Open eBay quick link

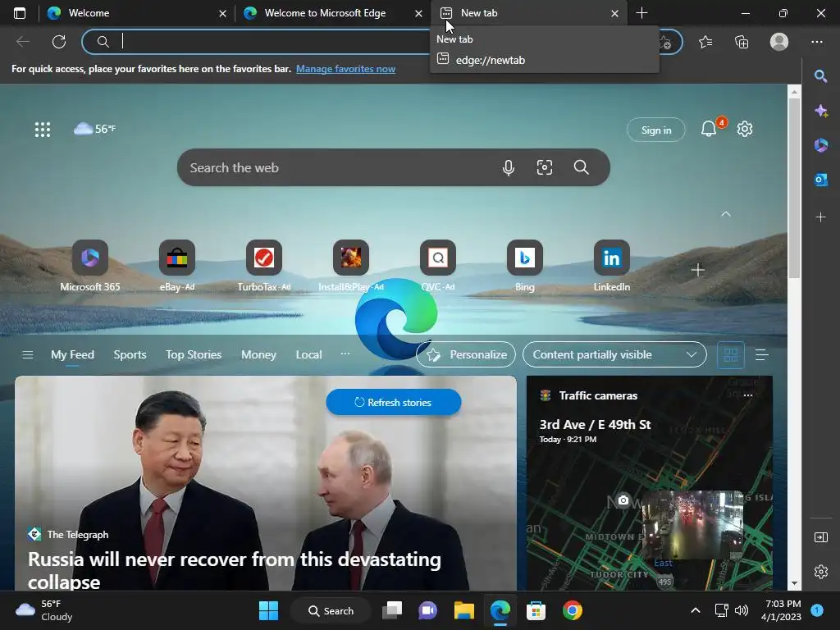[x=177, y=267]
